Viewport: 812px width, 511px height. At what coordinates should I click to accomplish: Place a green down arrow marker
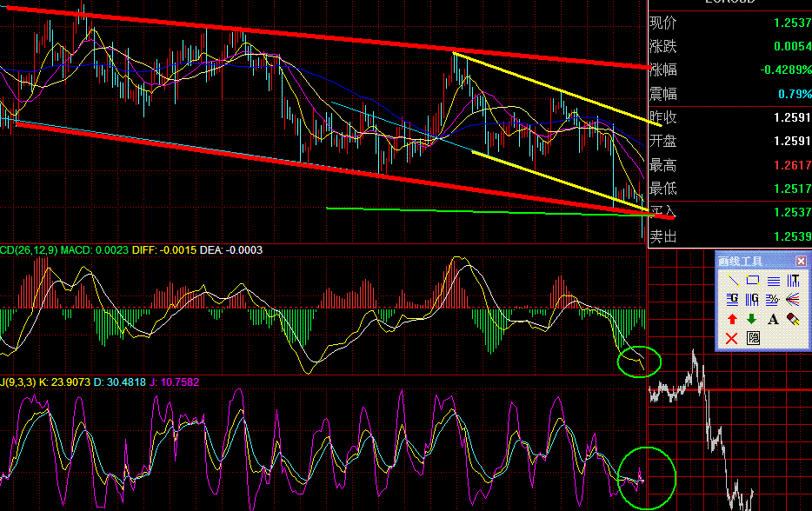752,319
